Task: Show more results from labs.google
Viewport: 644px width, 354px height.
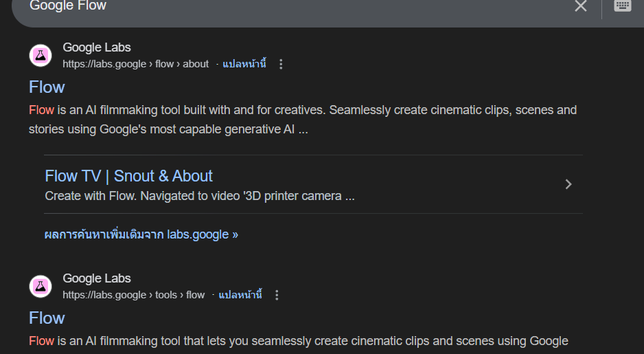Action: pos(141,234)
